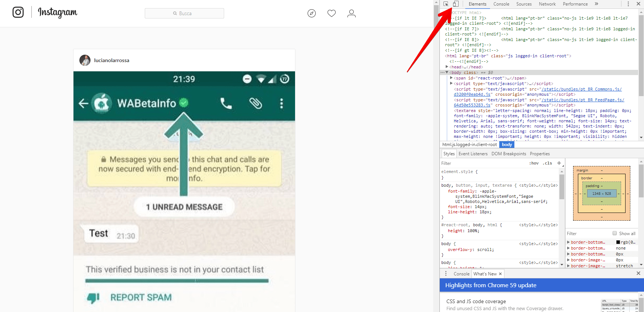Close the DevTools panel
The image size is (644, 312).
[x=638, y=4]
